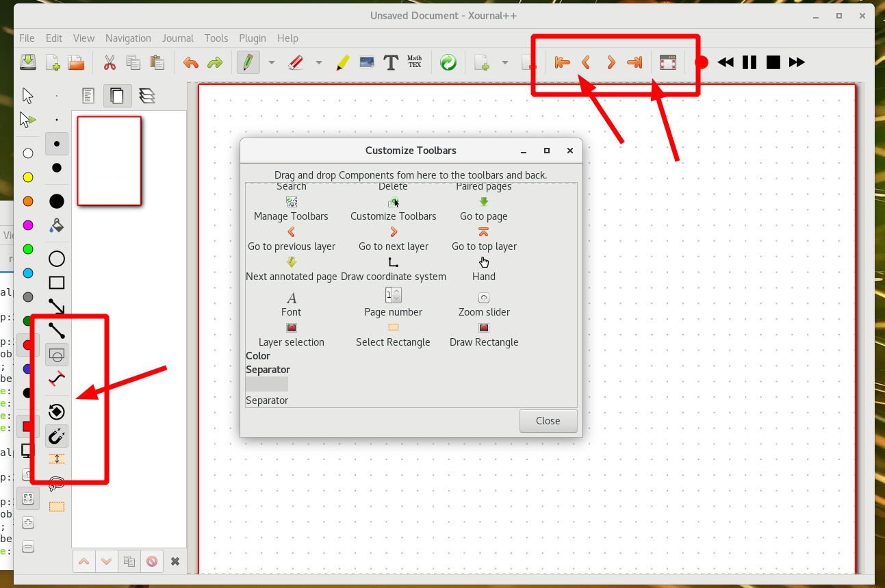Open the new page dropdown arrow
885x588 pixels.
click(x=505, y=62)
